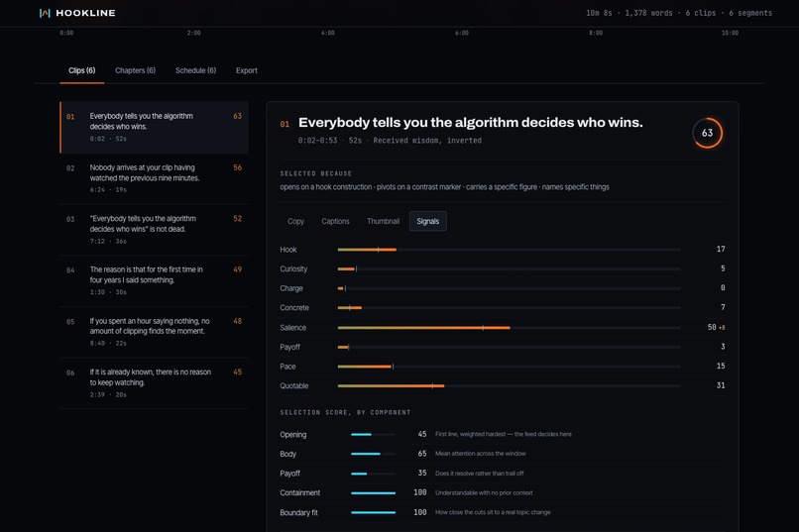Click the Salience value '50 +8'
This screenshot has height=532, width=799.
point(716,327)
